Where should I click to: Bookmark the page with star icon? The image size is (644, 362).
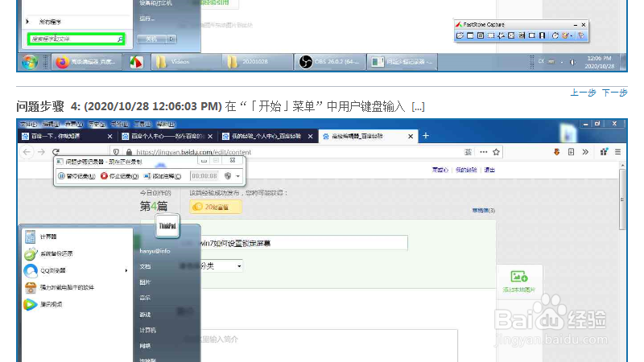(496, 152)
